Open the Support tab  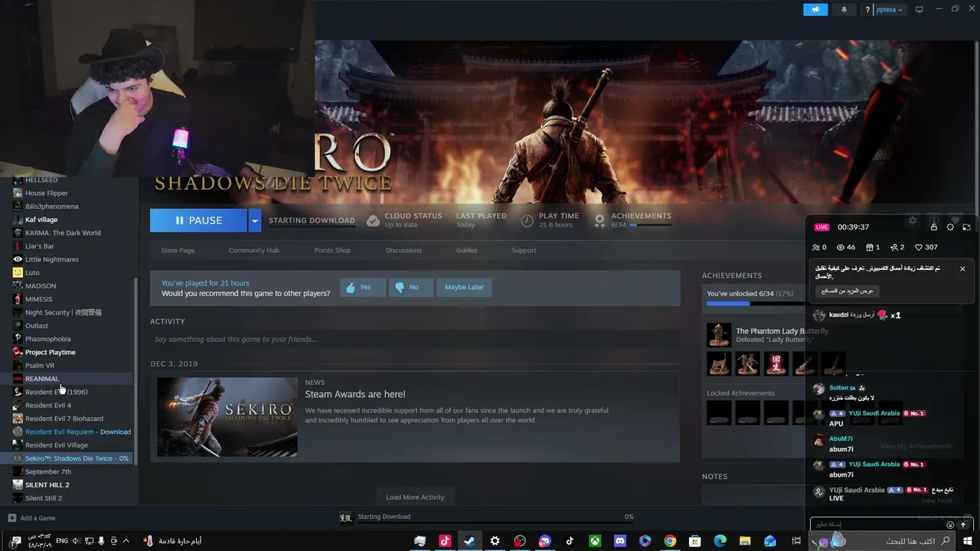click(x=524, y=250)
